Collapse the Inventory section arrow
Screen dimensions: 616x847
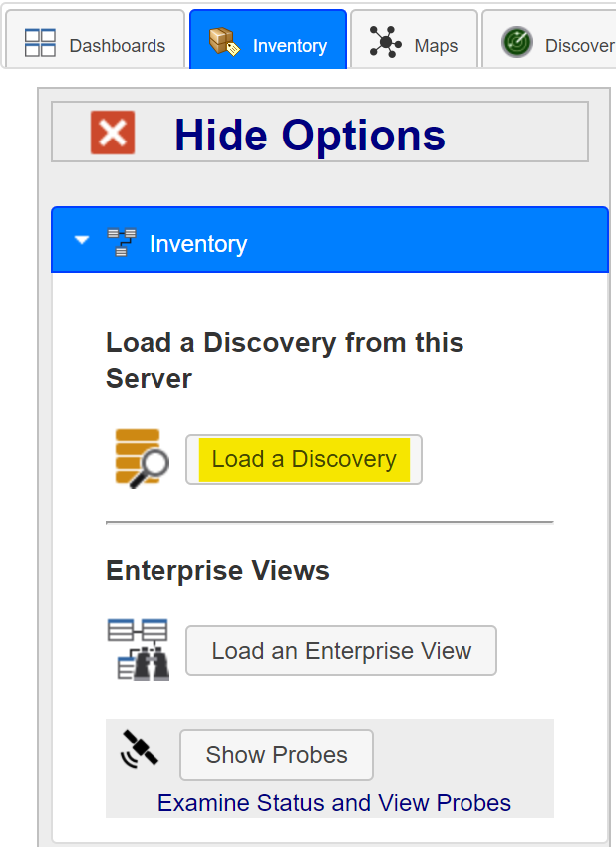coord(82,240)
